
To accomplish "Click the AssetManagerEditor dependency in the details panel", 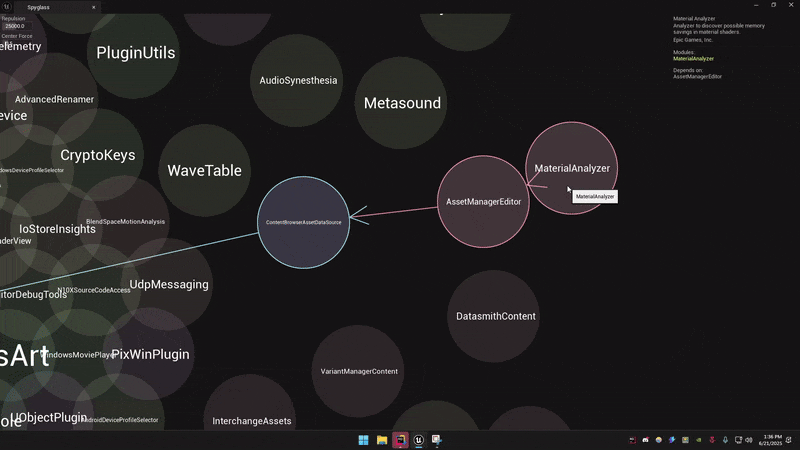I will (x=697, y=77).
